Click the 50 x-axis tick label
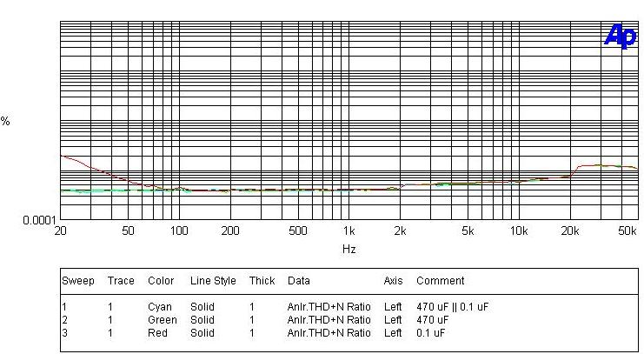 click(x=128, y=231)
